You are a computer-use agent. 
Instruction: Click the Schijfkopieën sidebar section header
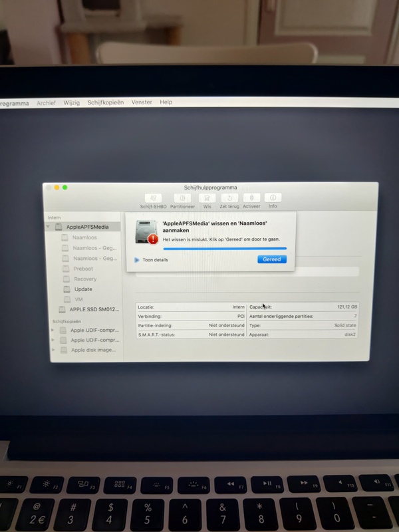click(67, 321)
